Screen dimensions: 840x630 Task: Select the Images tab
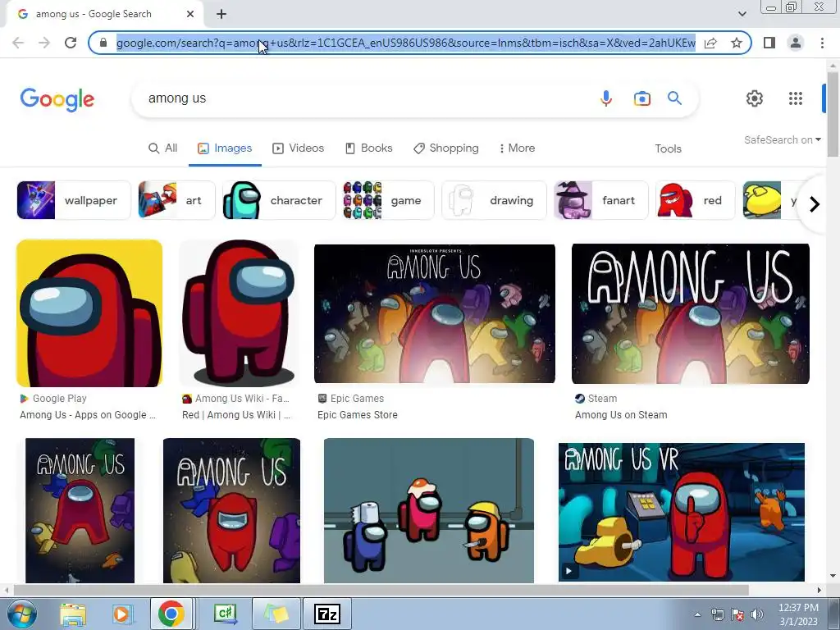point(225,148)
